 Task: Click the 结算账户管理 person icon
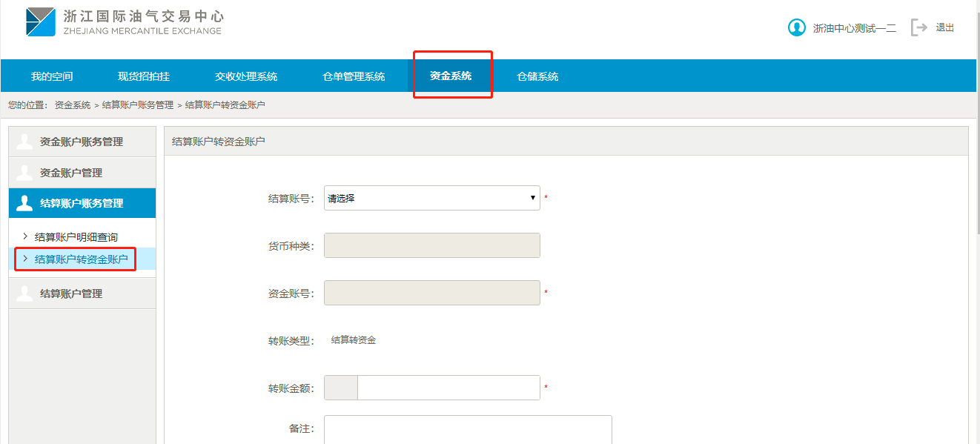click(24, 294)
